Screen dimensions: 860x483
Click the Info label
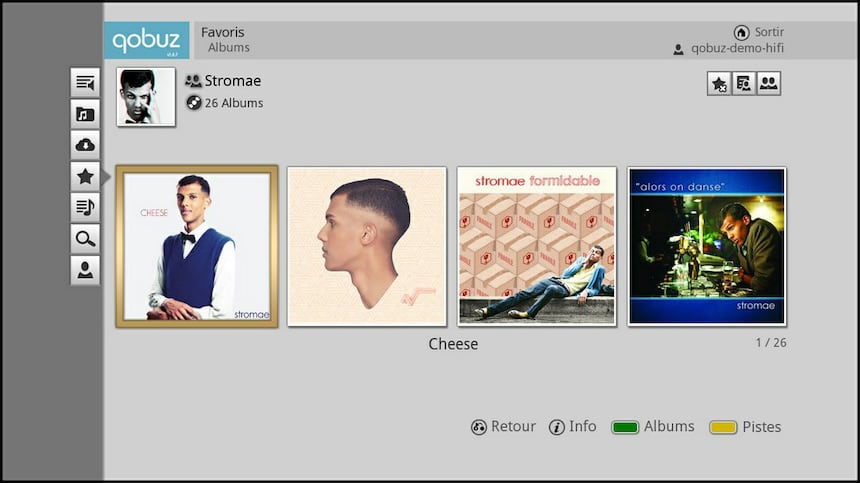[582, 426]
